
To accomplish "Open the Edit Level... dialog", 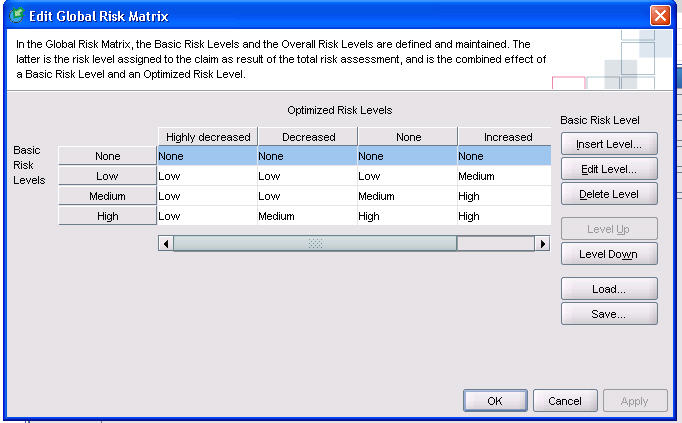I will point(609,169).
